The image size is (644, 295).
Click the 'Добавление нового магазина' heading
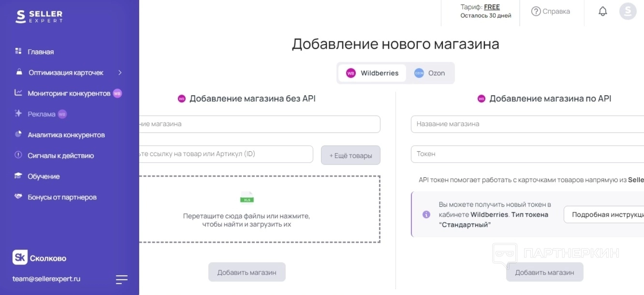point(395,44)
